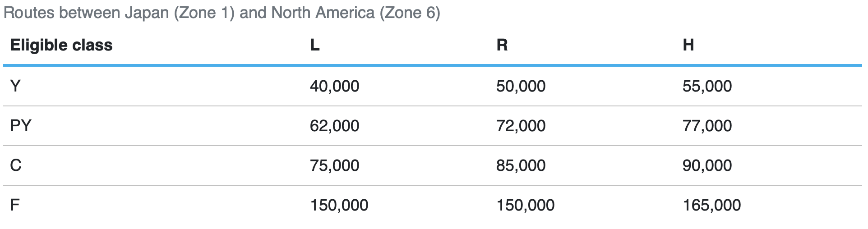Select the 165,000 miles cell
Screen dimensions: 868x229
711,205
